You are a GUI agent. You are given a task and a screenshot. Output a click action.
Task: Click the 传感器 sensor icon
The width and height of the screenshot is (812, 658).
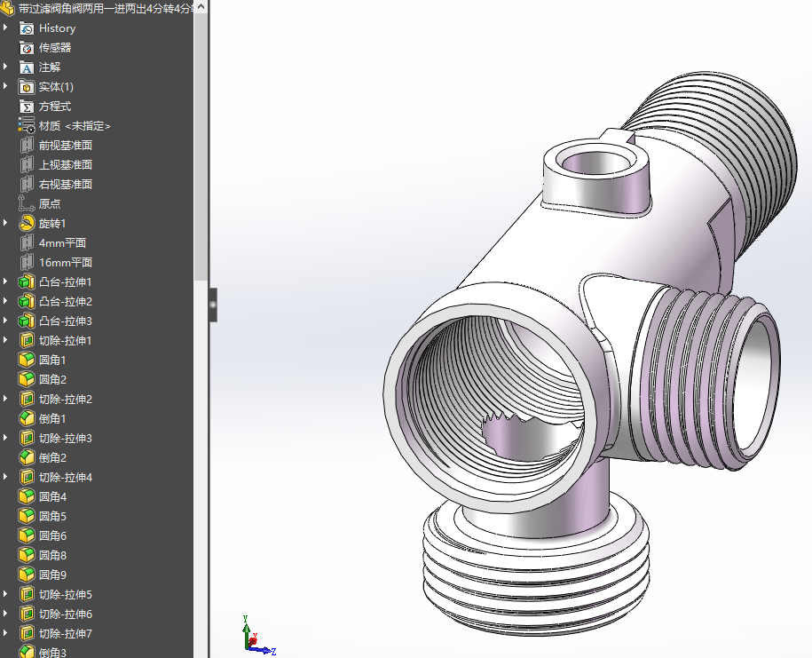[x=27, y=48]
